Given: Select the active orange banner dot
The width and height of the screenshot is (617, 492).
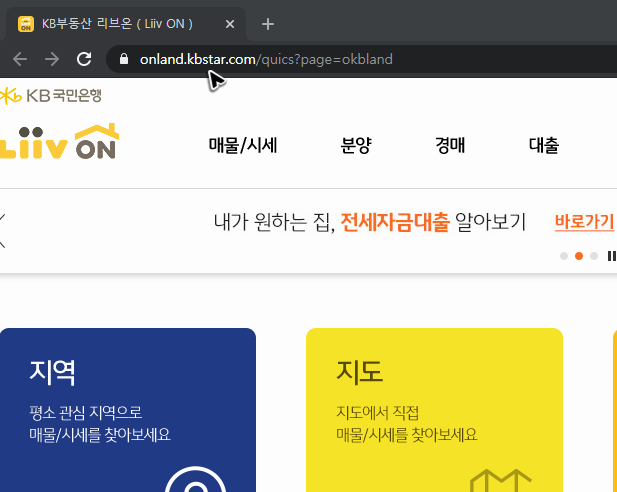Looking at the screenshot, I should (x=579, y=256).
